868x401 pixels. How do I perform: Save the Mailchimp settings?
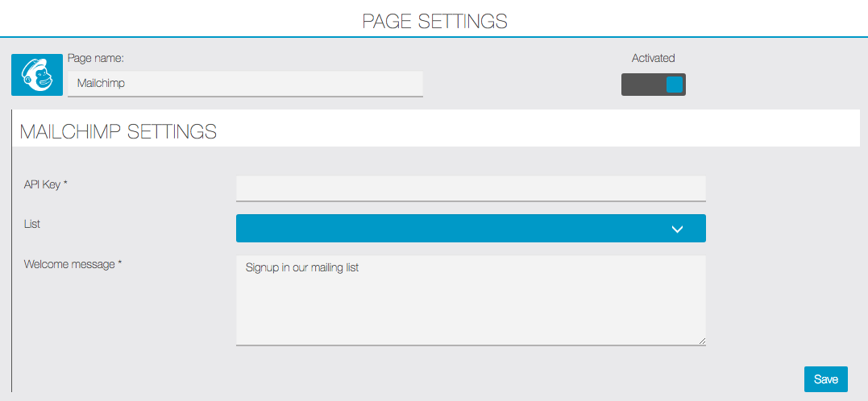coord(826,379)
